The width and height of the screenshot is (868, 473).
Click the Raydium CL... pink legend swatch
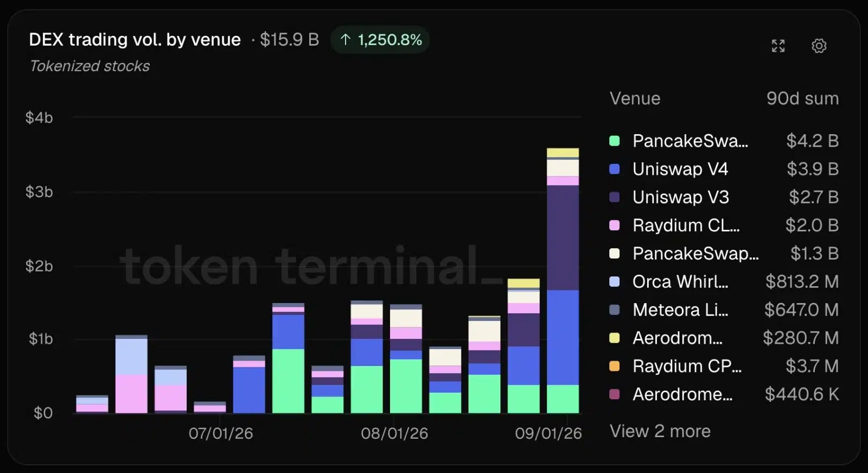615,225
